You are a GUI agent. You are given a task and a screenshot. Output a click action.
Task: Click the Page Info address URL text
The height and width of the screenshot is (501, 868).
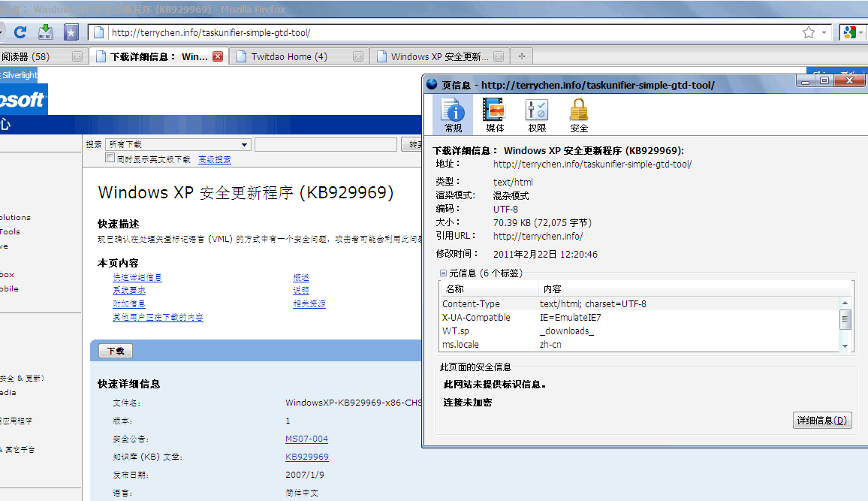pos(592,164)
